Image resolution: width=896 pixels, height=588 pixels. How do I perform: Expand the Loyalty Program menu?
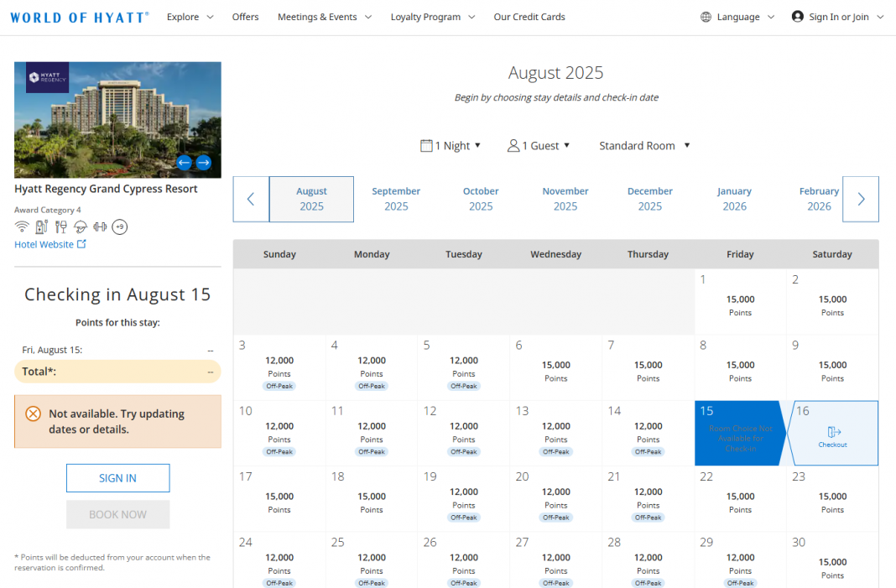(433, 16)
